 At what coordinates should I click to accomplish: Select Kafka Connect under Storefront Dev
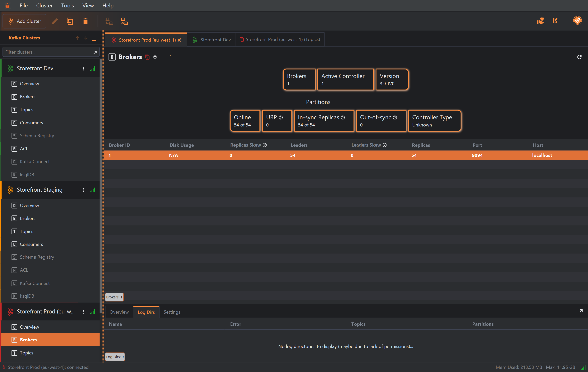tap(50, 161)
